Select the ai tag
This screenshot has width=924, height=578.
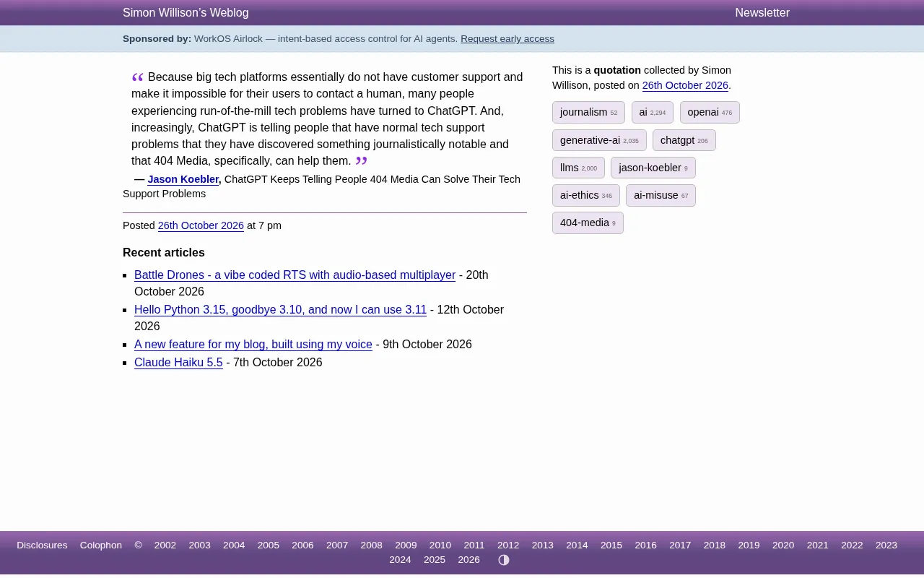pos(653,113)
